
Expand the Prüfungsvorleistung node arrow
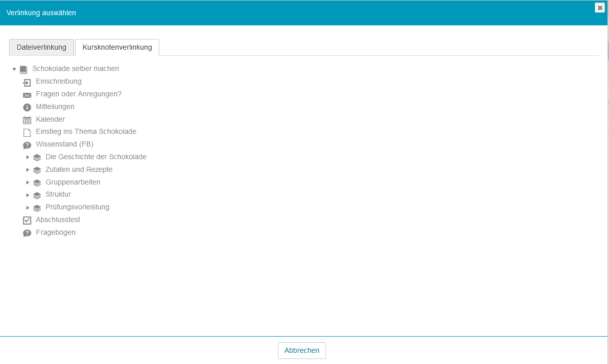click(x=28, y=207)
